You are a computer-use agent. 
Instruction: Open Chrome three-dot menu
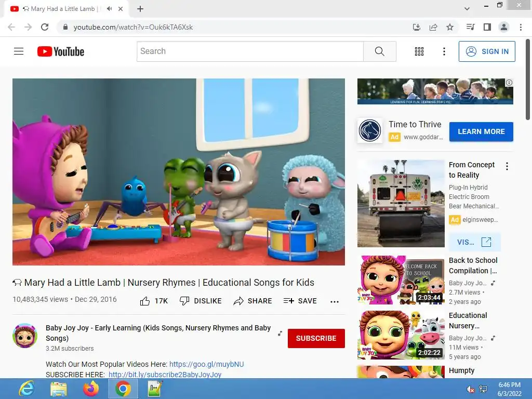pos(521,27)
